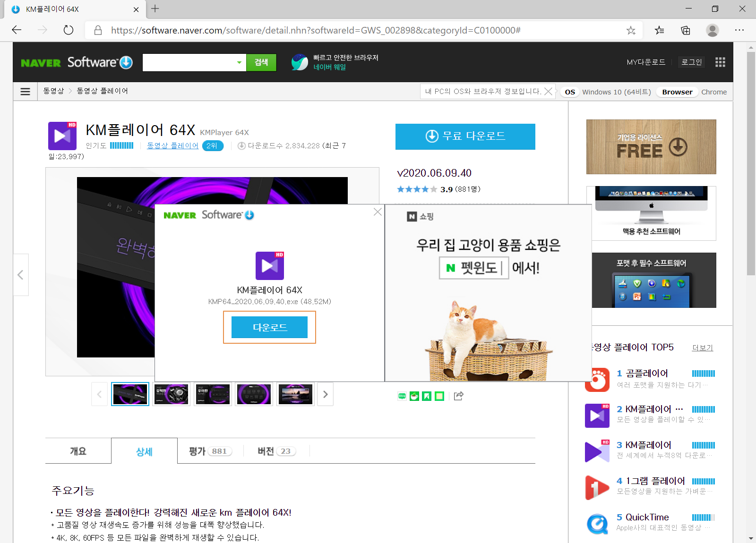Click the browser back arrow
756x543 pixels.
[17, 30]
